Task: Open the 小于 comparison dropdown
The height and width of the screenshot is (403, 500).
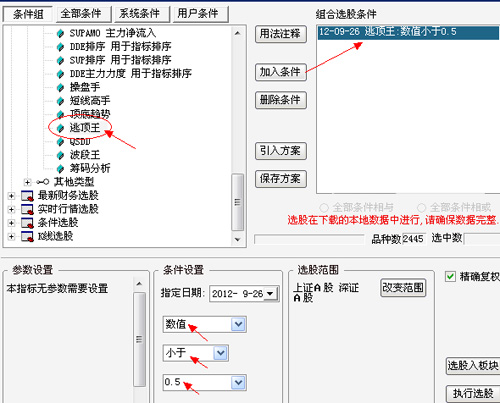Action: pyautogui.click(x=220, y=353)
